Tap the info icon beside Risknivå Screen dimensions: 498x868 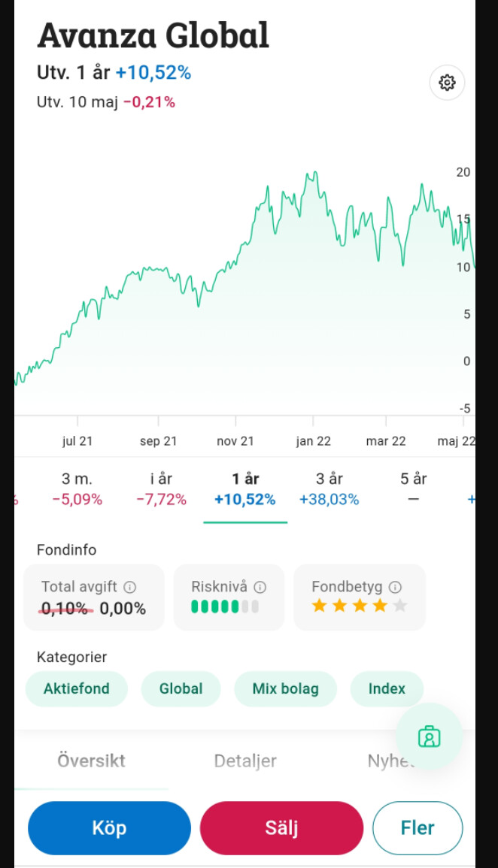(x=260, y=587)
